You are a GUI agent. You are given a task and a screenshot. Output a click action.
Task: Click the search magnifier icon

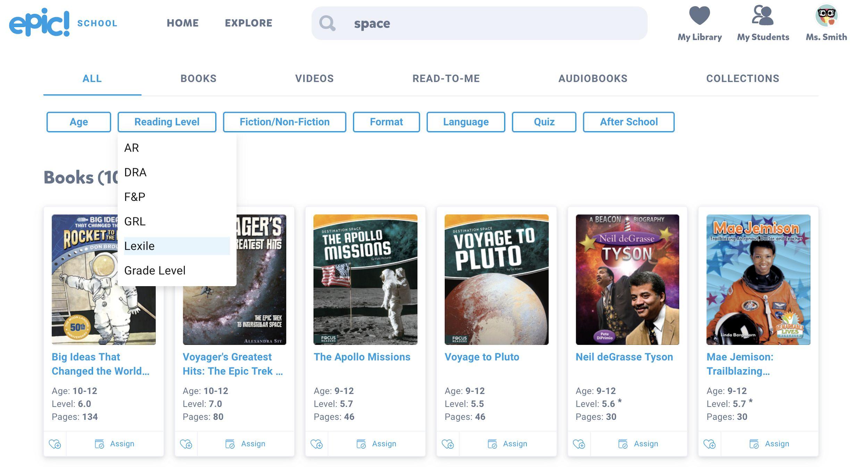[x=327, y=23]
